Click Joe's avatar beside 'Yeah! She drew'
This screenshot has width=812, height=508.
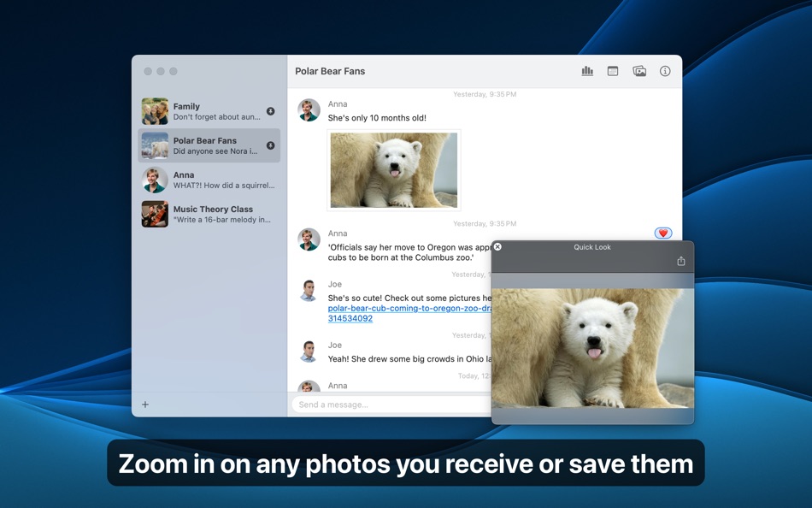click(x=309, y=351)
